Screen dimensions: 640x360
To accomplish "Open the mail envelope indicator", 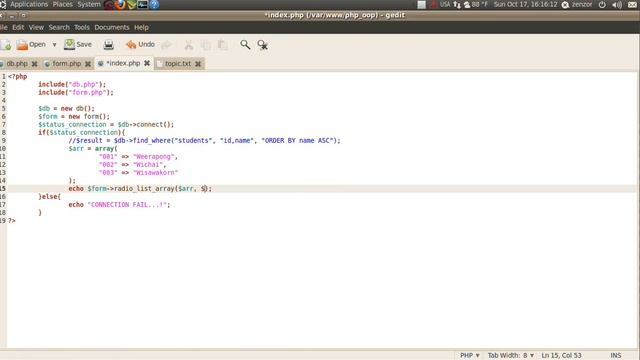I will 632,5.
